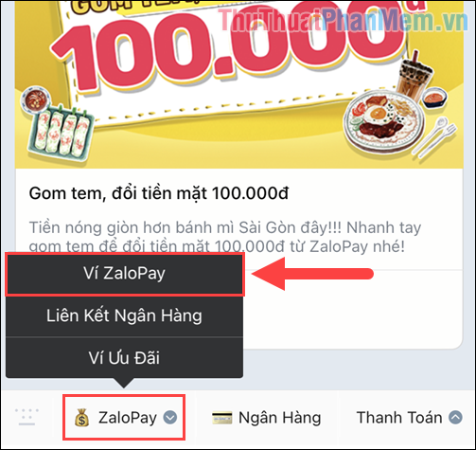Image resolution: width=476 pixels, height=450 pixels.
Task: Open the Thanh Toán bottom menu
Action: tap(409, 418)
